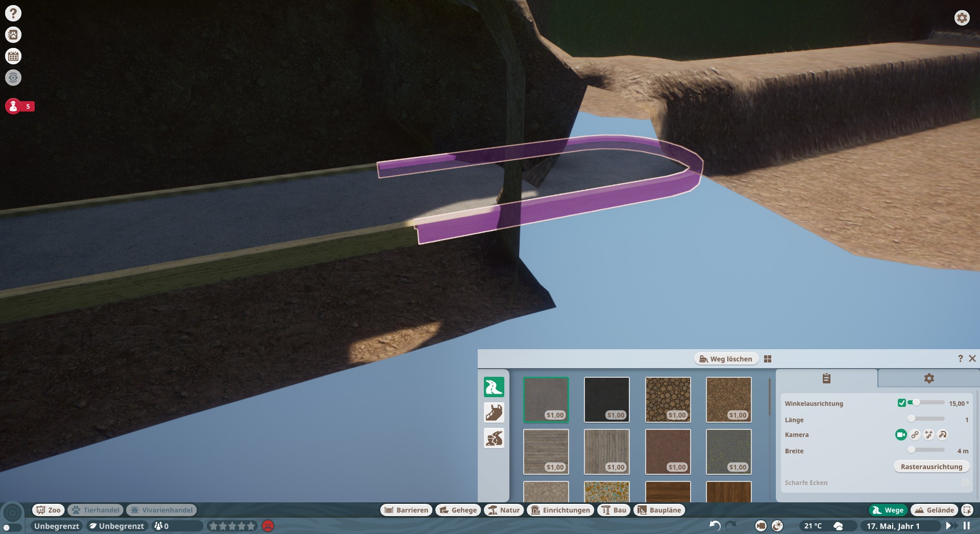
Task: Open the camera mode icon in status bar
Action: click(761, 526)
